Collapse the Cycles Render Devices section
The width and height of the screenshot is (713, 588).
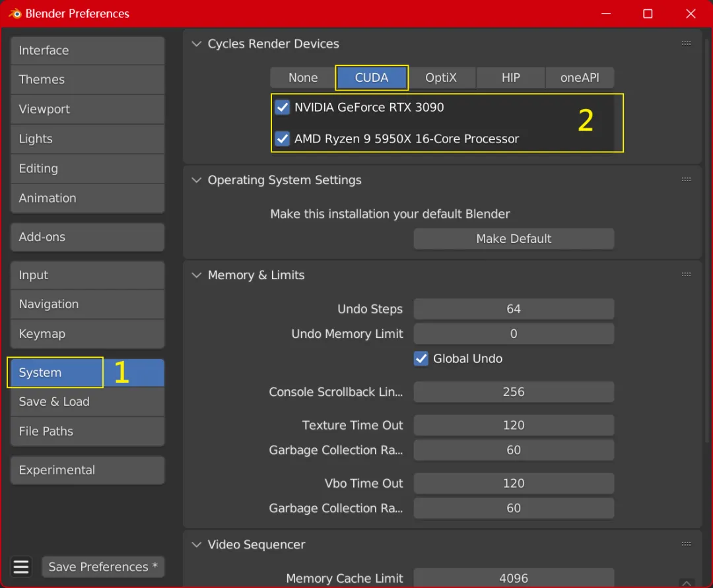(197, 44)
